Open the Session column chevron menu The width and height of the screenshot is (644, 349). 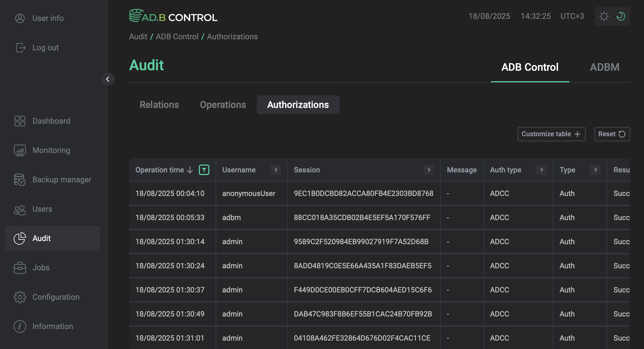(x=429, y=170)
